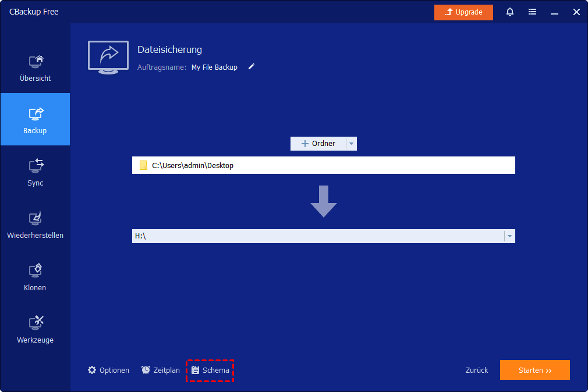The height and width of the screenshot is (392, 588).
Task: Click the orange Upgrade button
Action: coord(463,12)
